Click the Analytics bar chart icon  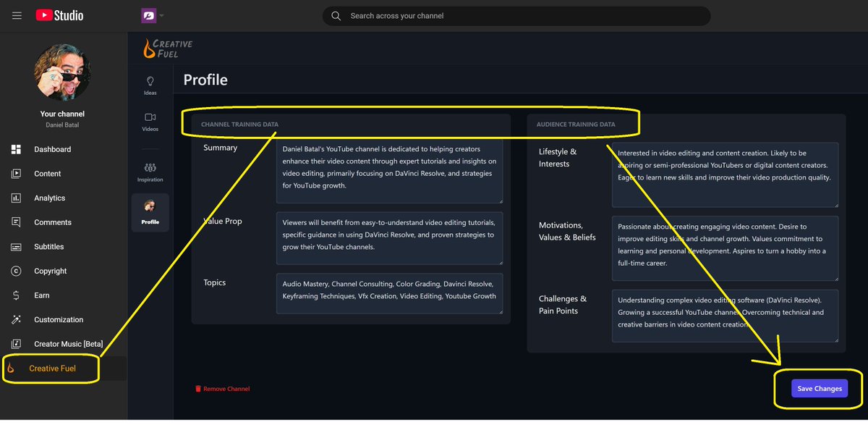16,198
